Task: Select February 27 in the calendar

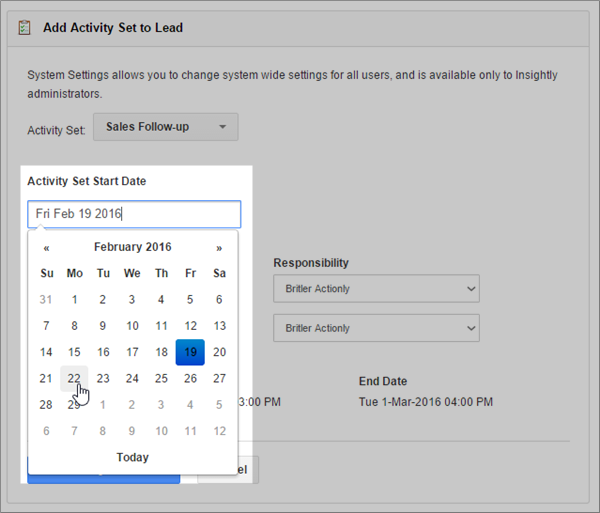Action: pos(219,378)
